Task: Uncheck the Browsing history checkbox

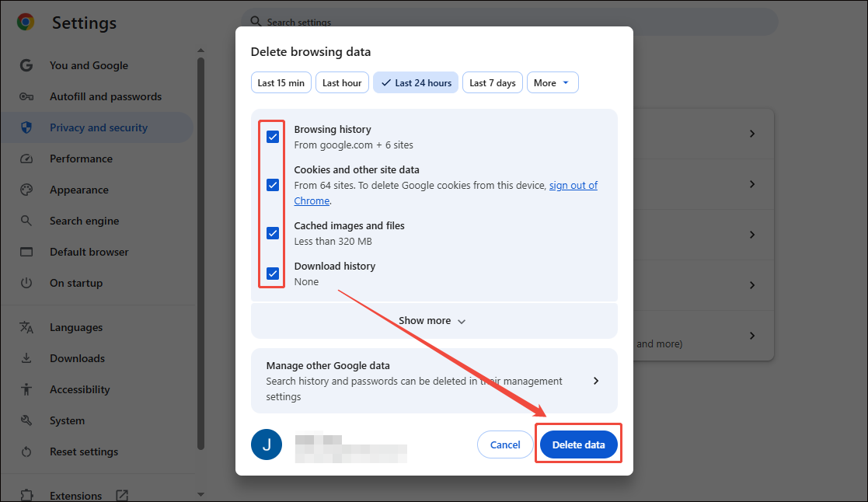Action: [x=273, y=136]
